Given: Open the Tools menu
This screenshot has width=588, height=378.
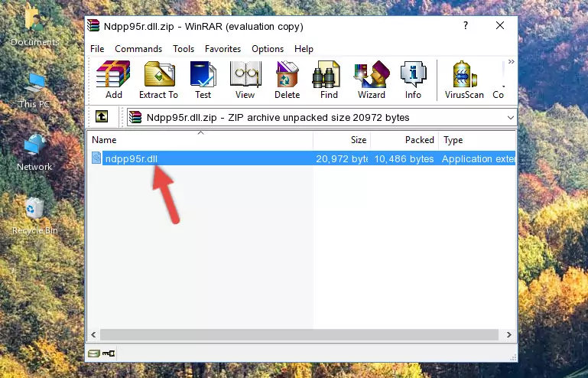Looking at the screenshot, I should tap(184, 49).
